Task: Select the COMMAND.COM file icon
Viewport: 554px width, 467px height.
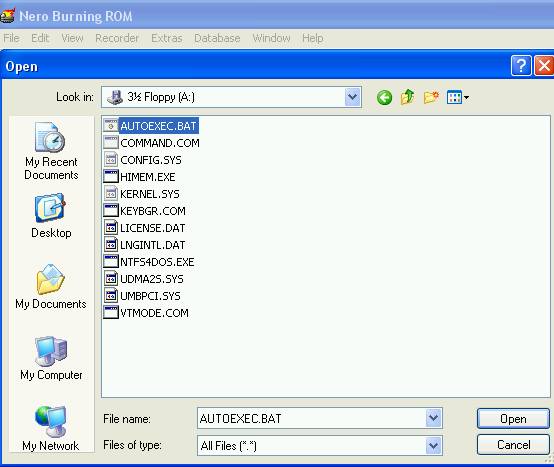Action: click(111, 143)
